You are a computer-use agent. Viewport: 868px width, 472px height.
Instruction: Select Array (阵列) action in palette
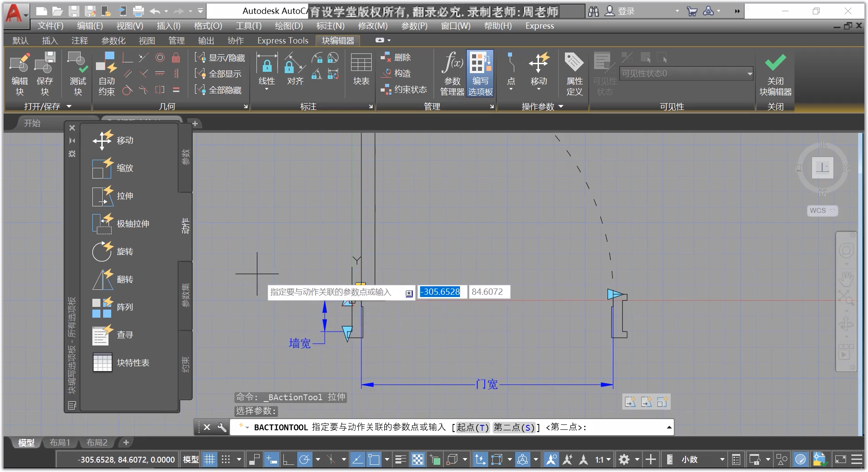tap(113, 307)
